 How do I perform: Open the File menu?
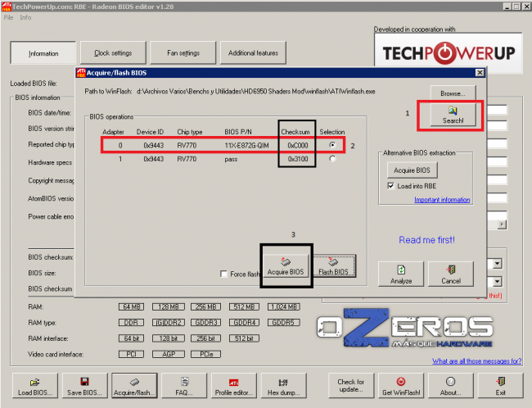point(8,17)
